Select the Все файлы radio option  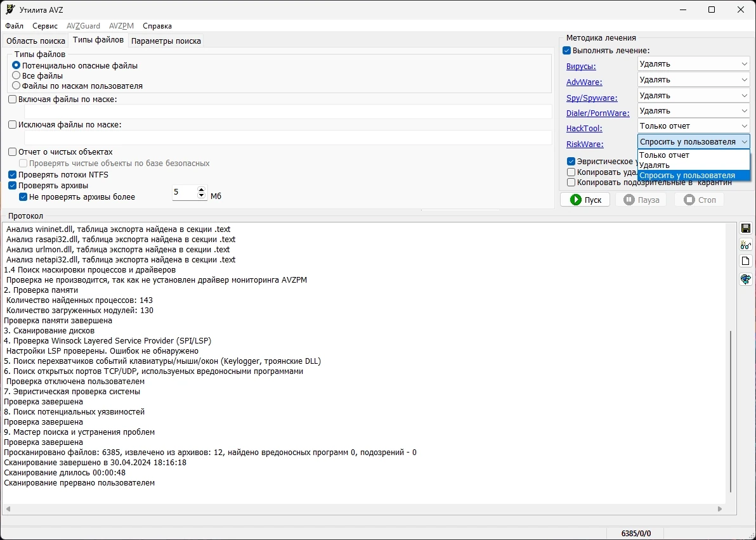pos(16,75)
